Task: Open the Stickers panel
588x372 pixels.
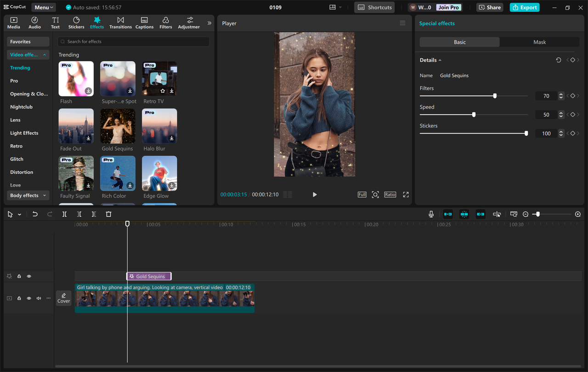Action: coord(76,22)
